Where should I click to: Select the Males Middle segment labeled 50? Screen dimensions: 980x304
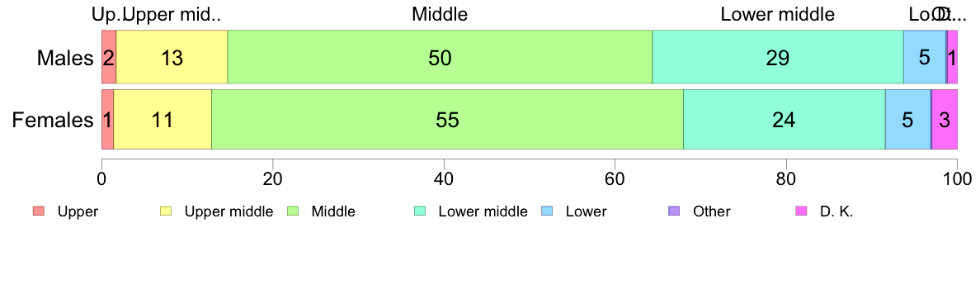pyautogui.click(x=440, y=57)
